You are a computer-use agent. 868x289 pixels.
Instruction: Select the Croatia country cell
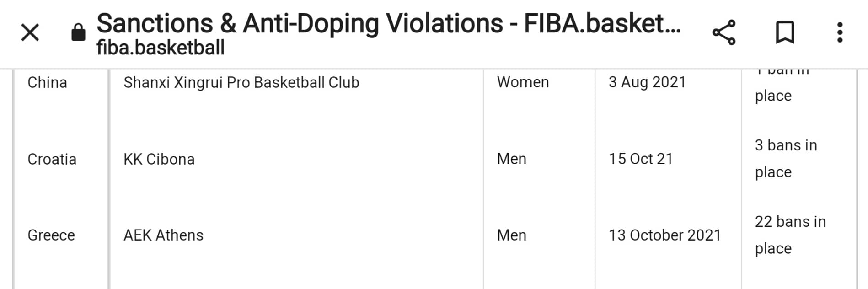(52, 159)
